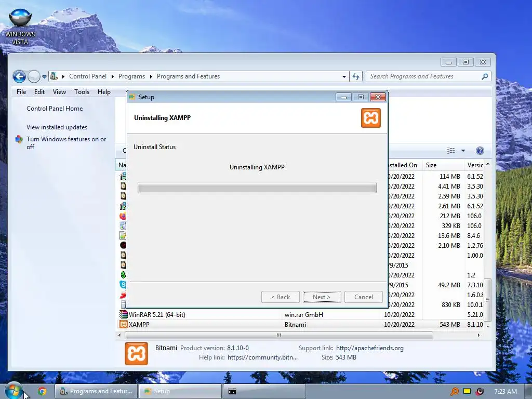
Task: Click the https://community.bitn... help link
Action: coord(262,357)
